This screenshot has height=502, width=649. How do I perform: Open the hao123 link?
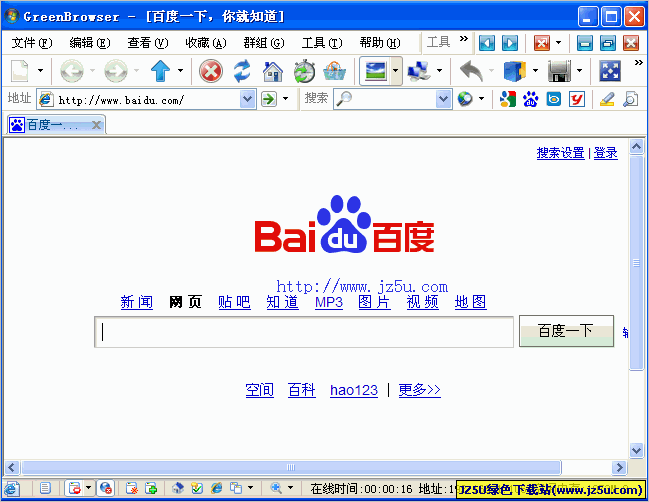354,390
